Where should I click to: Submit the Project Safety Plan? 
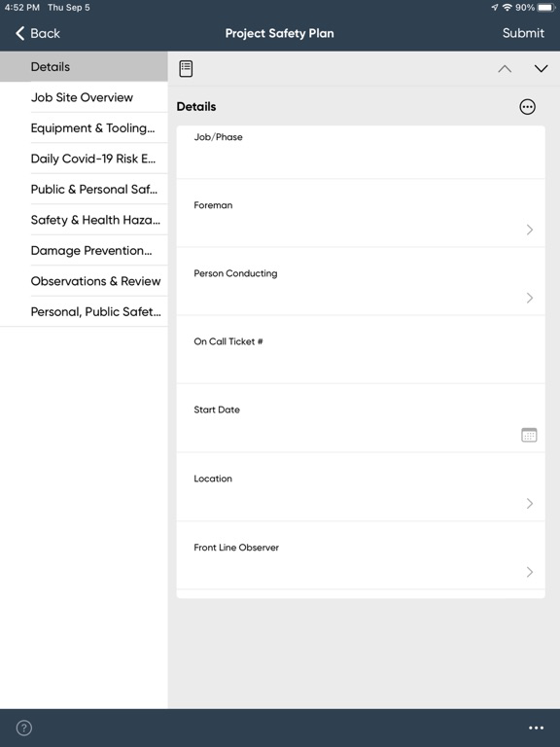[x=523, y=33]
